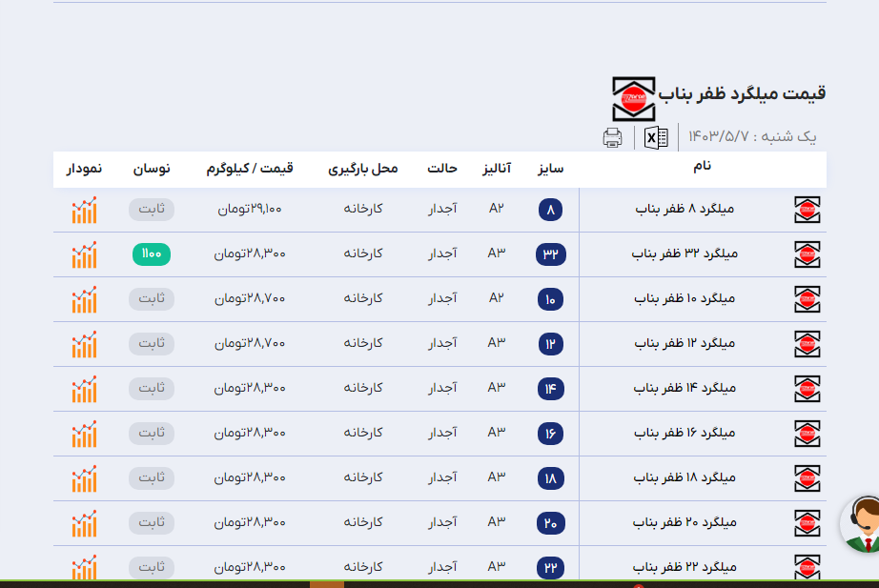Viewport: 879px width, 588px height.
Task: Click size badge 18 in table
Action: (x=550, y=478)
